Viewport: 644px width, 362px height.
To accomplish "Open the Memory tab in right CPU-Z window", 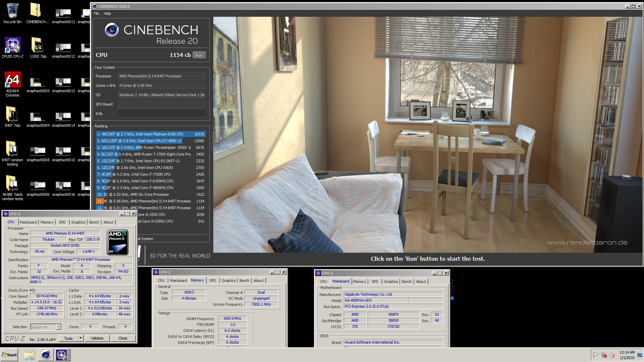I will pos(360,282).
